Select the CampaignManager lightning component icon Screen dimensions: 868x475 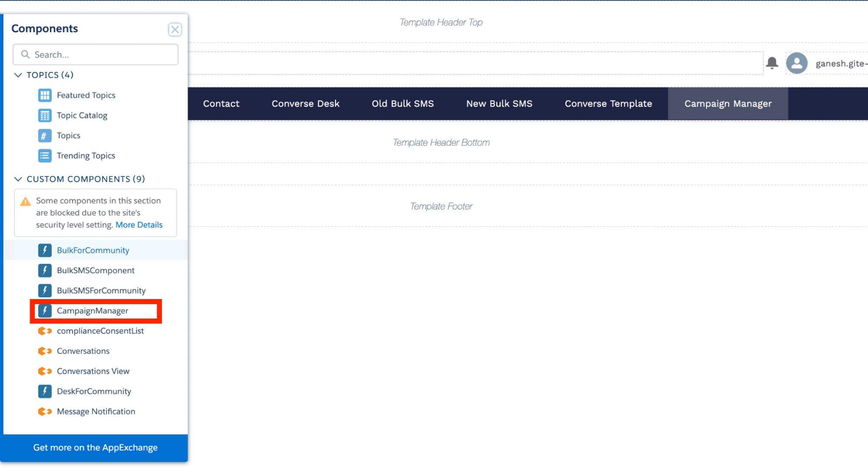(x=45, y=310)
